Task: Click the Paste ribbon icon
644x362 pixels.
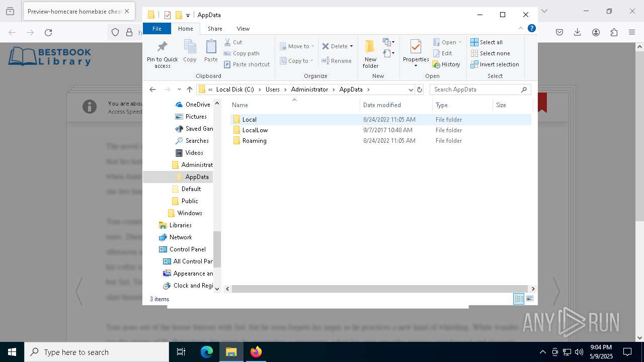Action: click(211, 51)
